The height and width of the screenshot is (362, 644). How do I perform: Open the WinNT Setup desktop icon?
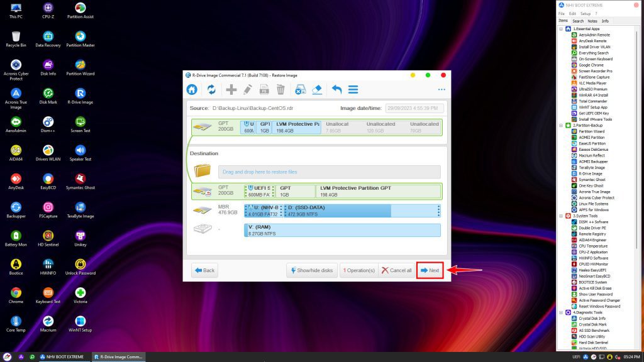(80, 324)
